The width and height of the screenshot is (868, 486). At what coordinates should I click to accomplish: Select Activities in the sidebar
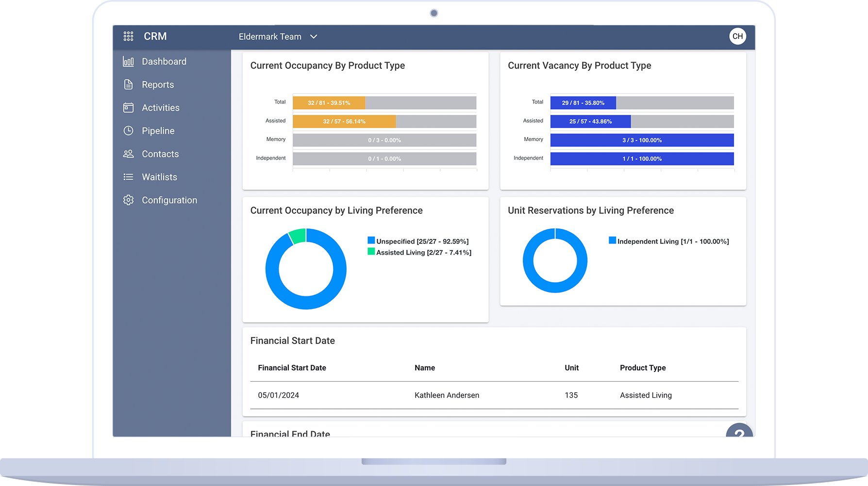pyautogui.click(x=161, y=108)
